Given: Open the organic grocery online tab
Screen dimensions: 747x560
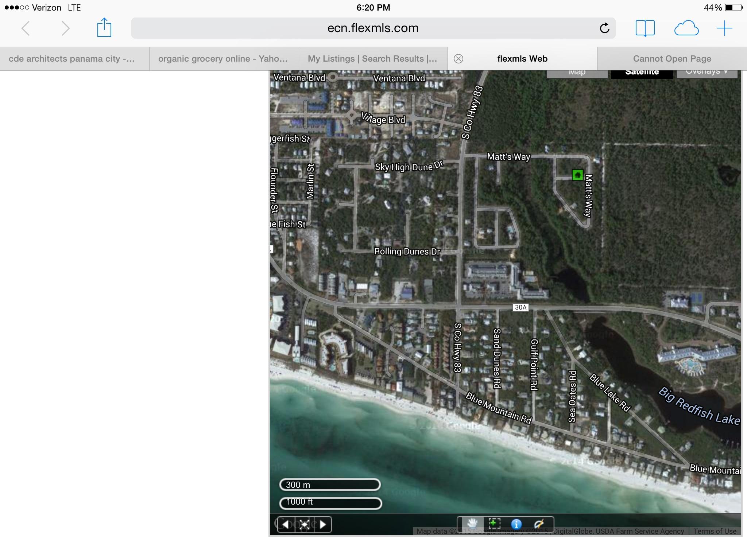Looking at the screenshot, I should click(x=223, y=59).
